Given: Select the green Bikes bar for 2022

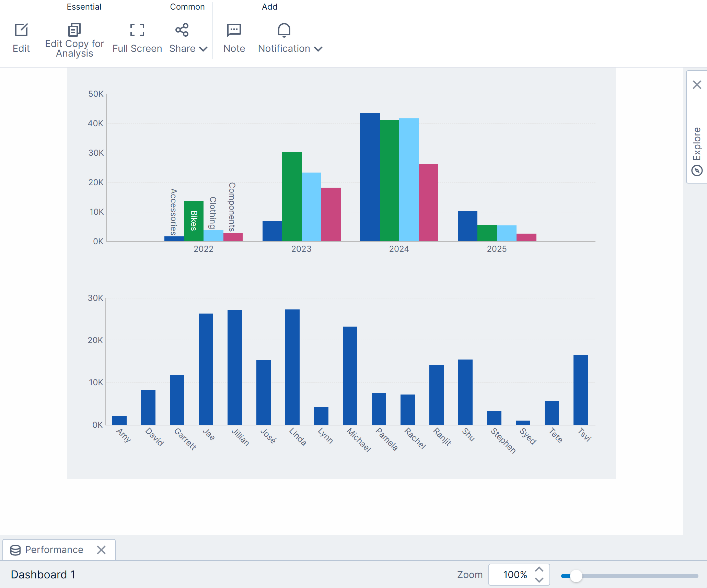Looking at the screenshot, I should 194,221.
